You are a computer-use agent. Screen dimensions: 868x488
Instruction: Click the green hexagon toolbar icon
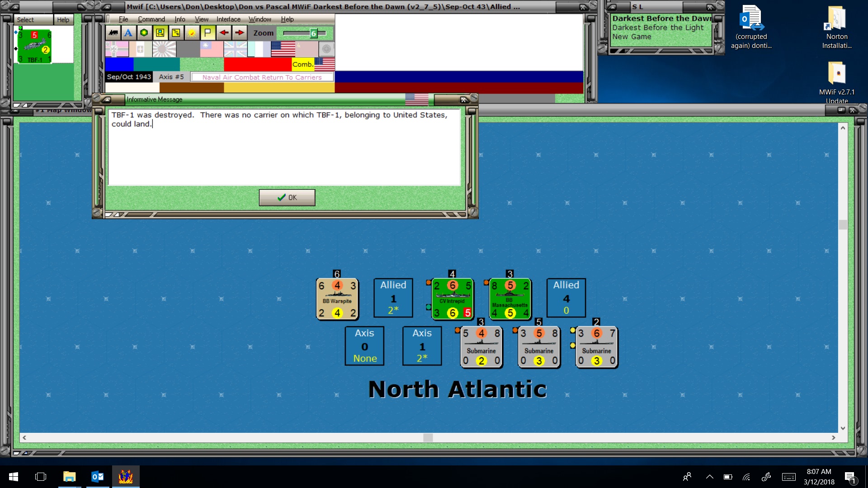point(144,33)
